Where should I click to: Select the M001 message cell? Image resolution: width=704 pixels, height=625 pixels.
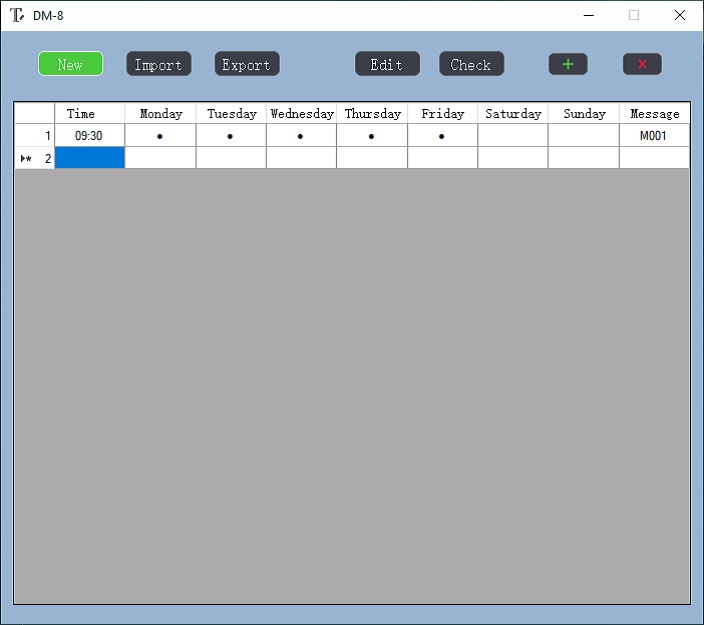coord(654,136)
